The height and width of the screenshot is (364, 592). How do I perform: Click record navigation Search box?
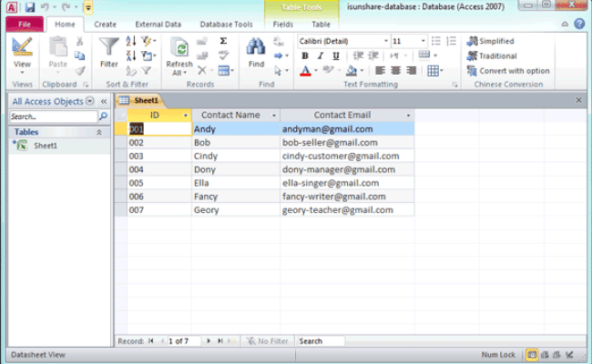(x=321, y=341)
